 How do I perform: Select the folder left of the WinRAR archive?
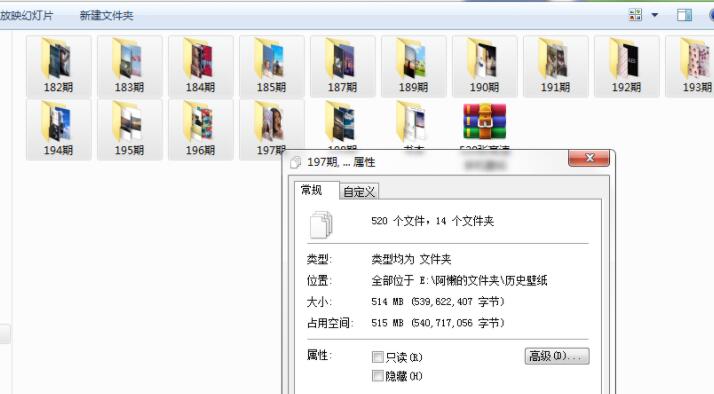(413, 123)
